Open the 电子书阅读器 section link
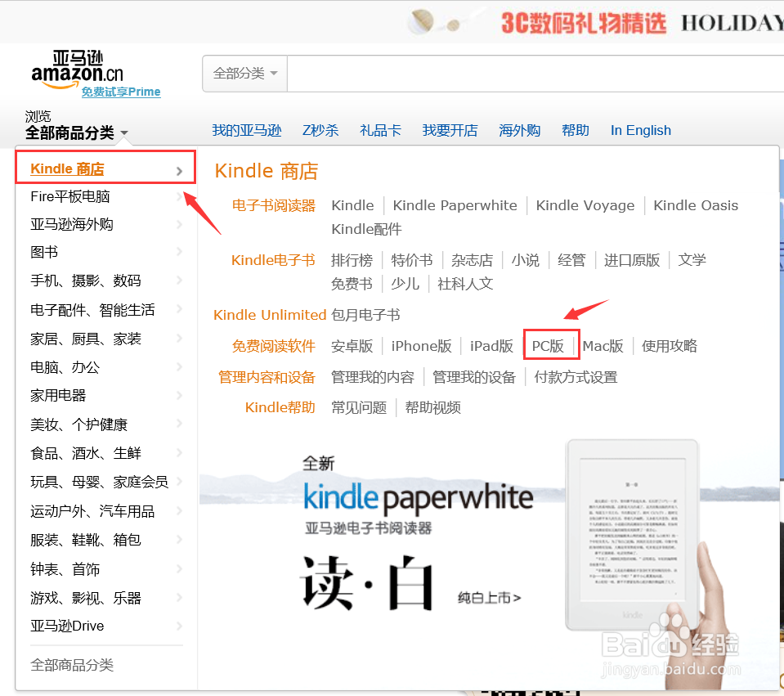The width and height of the screenshot is (784, 696). pyautogui.click(x=274, y=205)
